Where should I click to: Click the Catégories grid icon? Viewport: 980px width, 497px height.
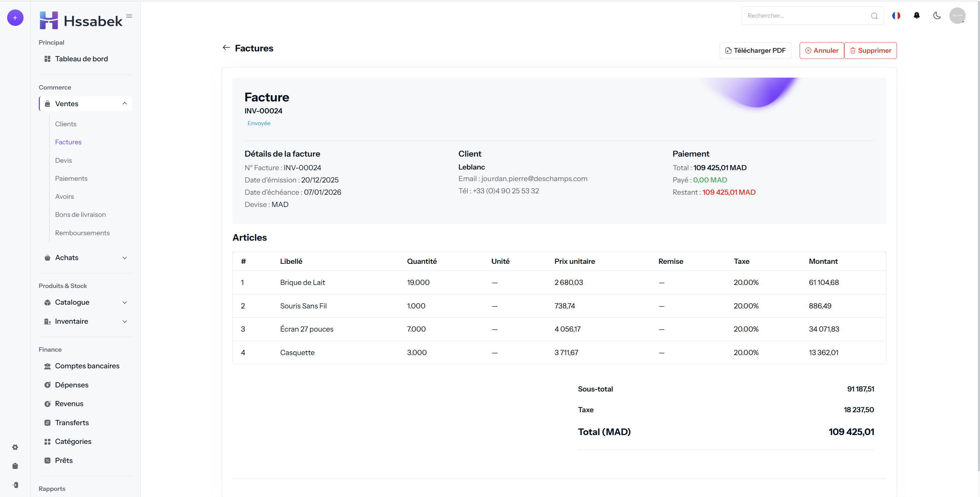coord(47,442)
